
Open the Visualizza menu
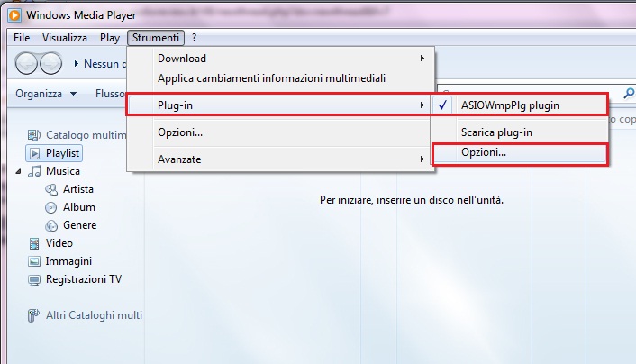(x=65, y=38)
